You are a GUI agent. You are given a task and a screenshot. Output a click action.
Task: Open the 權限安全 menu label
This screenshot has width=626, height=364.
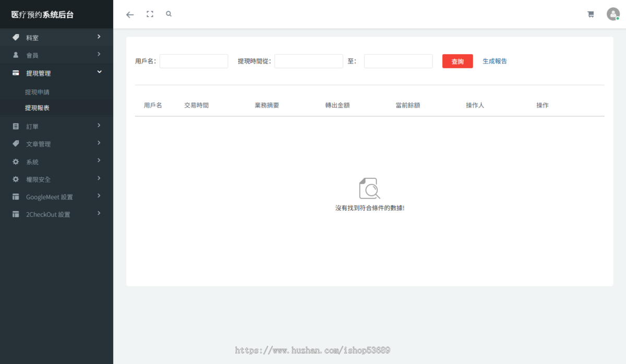[x=39, y=179]
